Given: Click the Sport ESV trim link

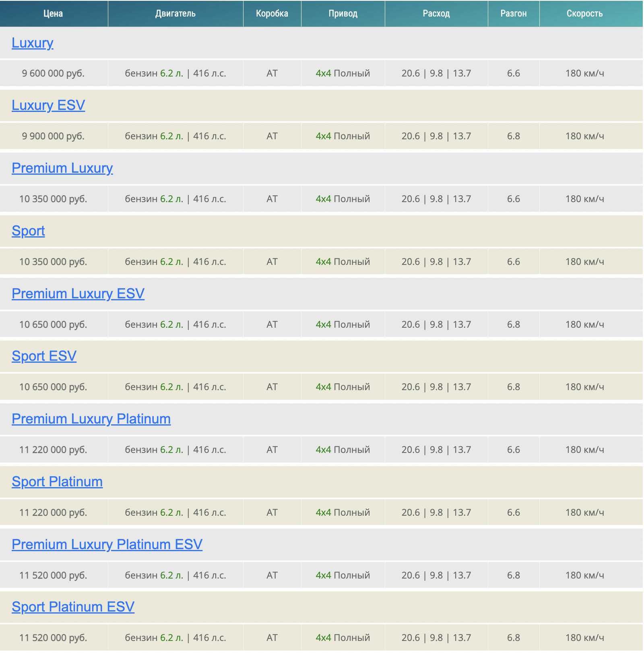Looking at the screenshot, I should [x=44, y=356].
